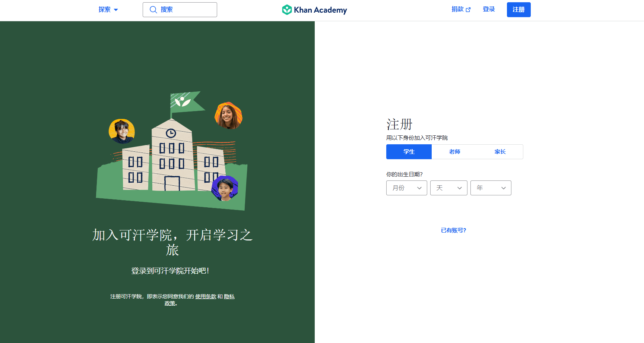
Task: Select the 老师 role tab
Action: click(454, 152)
